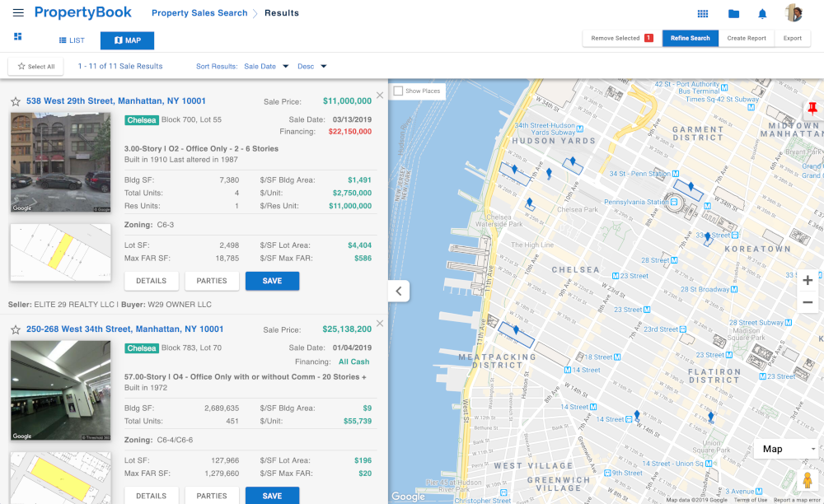
Task: Click the dashboard tiles icon
Action: click(x=18, y=36)
